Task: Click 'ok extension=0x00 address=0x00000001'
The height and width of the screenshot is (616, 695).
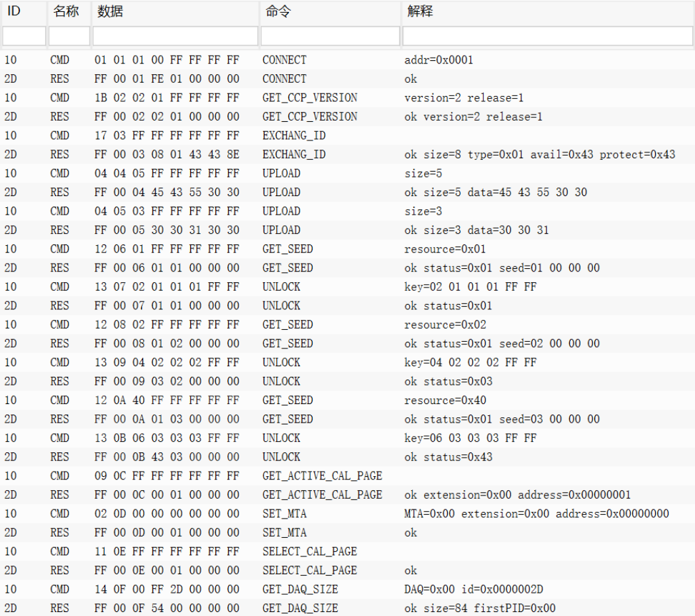Action: (x=517, y=495)
